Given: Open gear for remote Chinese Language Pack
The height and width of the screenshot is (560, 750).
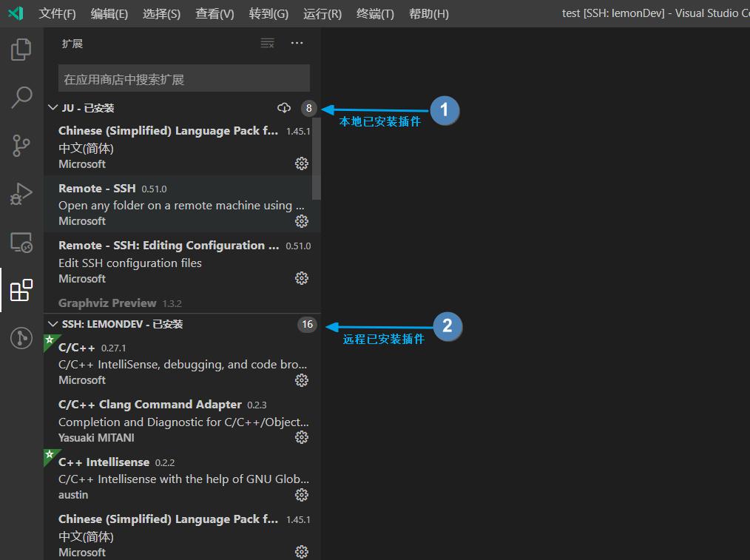Looking at the screenshot, I should 301,552.
